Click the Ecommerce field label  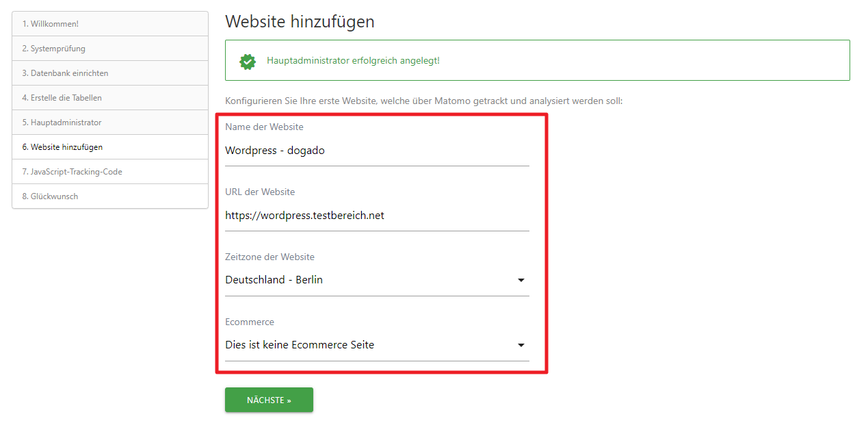pos(250,322)
